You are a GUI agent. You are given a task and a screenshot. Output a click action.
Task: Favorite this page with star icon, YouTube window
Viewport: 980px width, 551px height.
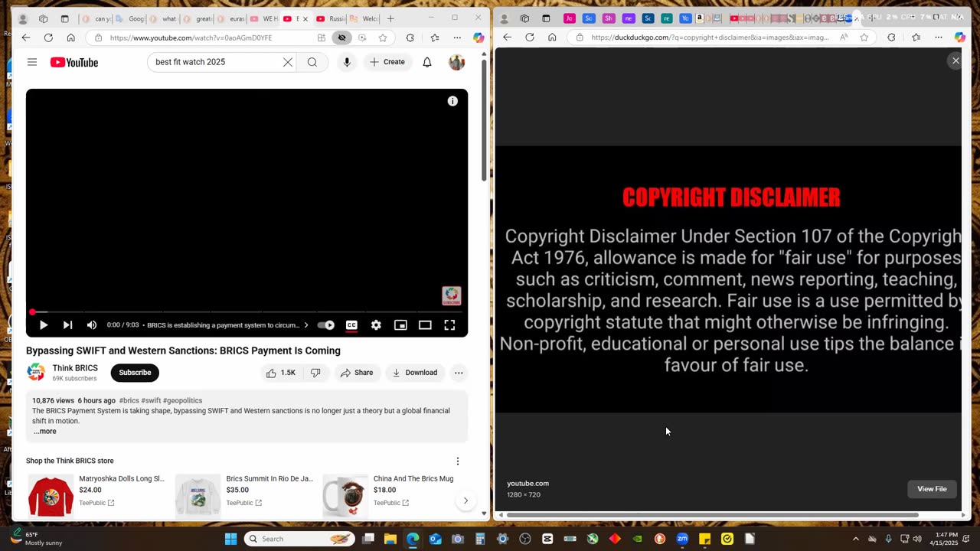383,37
